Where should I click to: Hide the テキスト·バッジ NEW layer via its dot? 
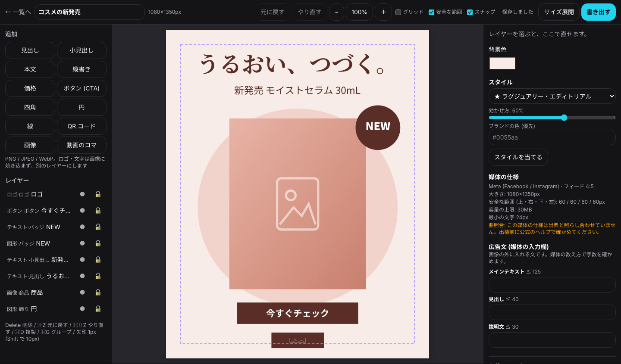[x=82, y=227]
